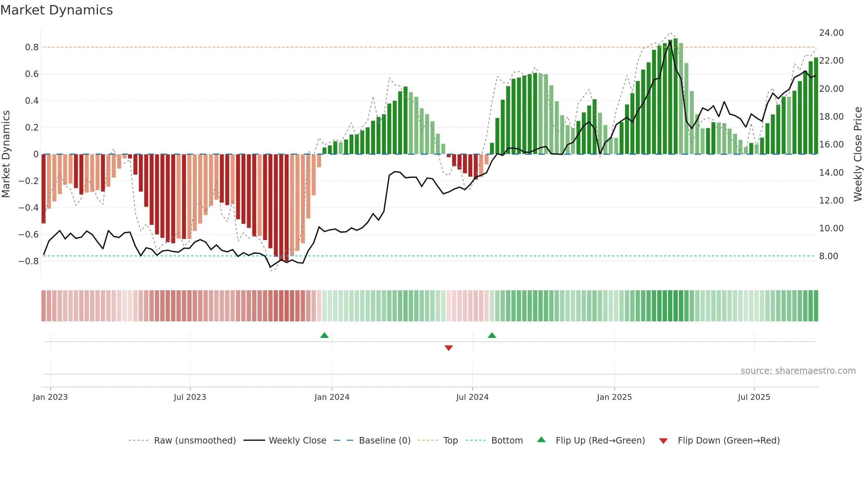The height and width of the screenshot is (488, 868).
Task: Click the source: sharemaestro.com text
Action: click(x=798, y=371)
